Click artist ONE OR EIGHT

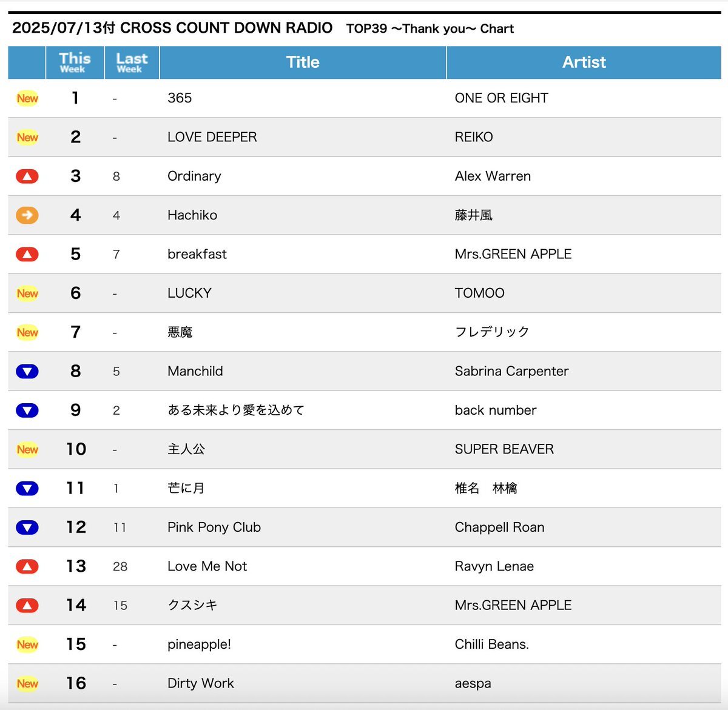click(502, 98)
